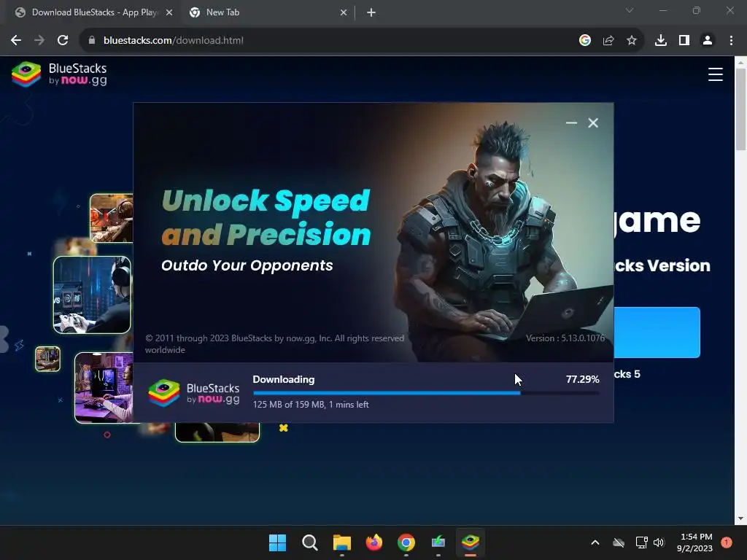Screen dimensions: 747x560
Task: Open volume control tray icon
Action: tap(659, 542)
